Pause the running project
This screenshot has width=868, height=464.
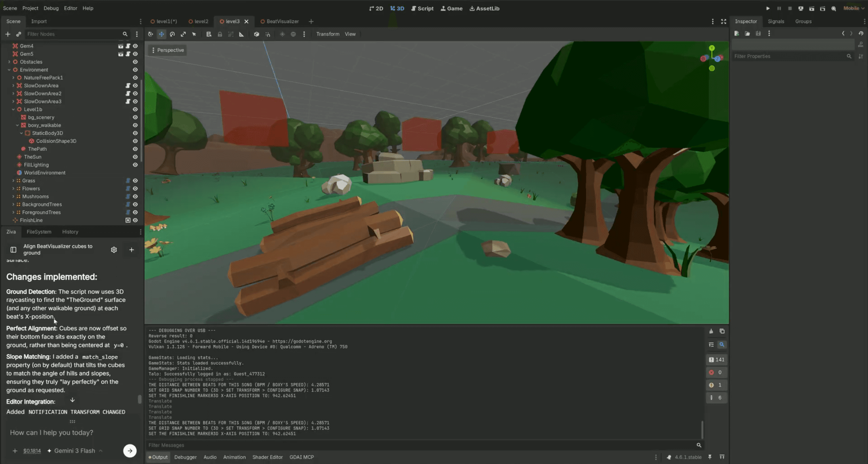[x=779, y=8]
